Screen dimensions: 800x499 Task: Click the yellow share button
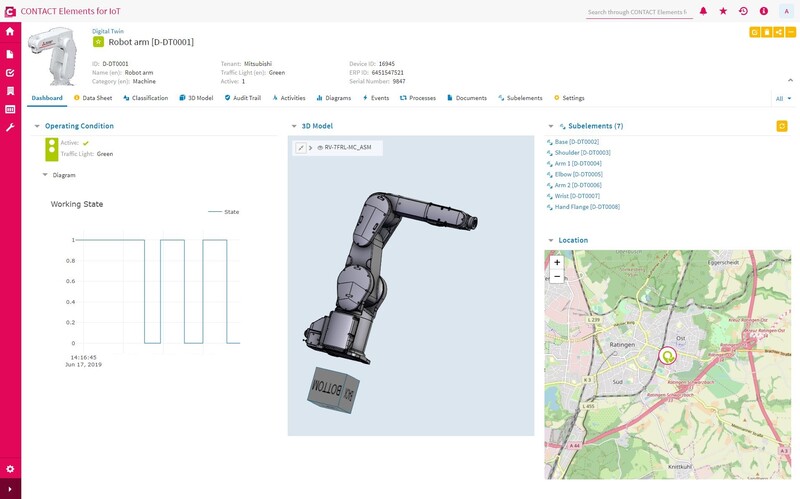click(x=778, y=32)
